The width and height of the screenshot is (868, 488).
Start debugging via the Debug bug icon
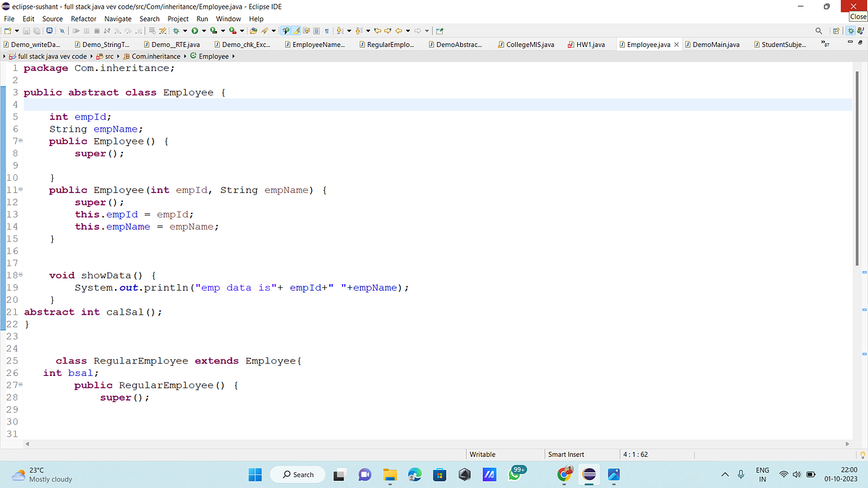pyautogui.click(x=176, y=30)
